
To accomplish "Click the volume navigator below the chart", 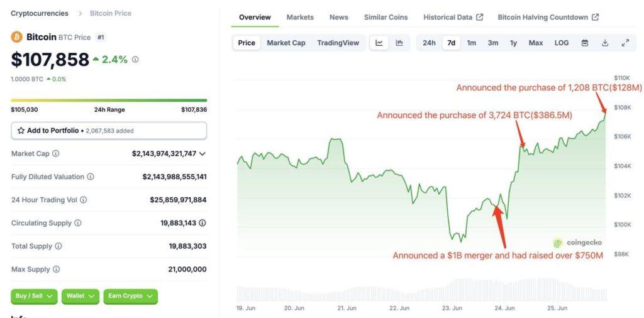I will point(421,293).
